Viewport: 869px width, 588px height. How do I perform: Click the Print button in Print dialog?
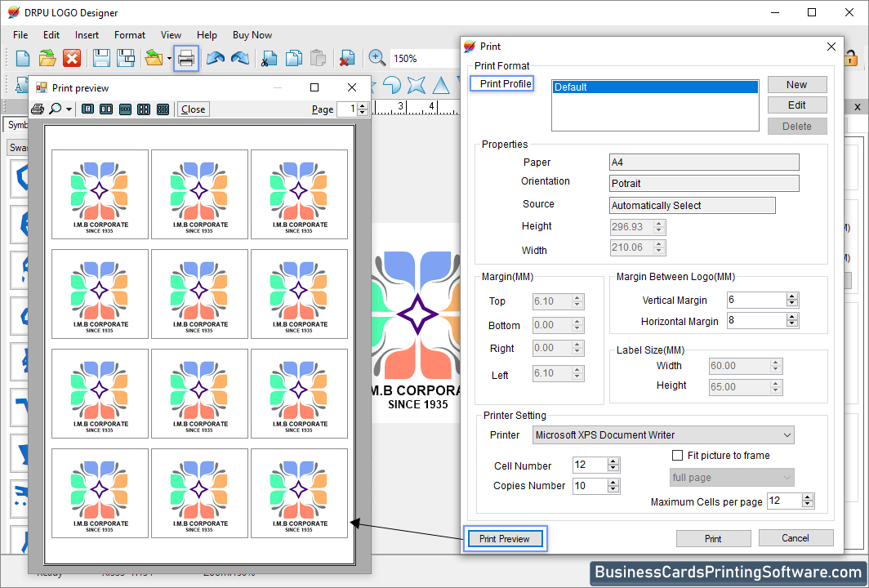pos(713,539)
